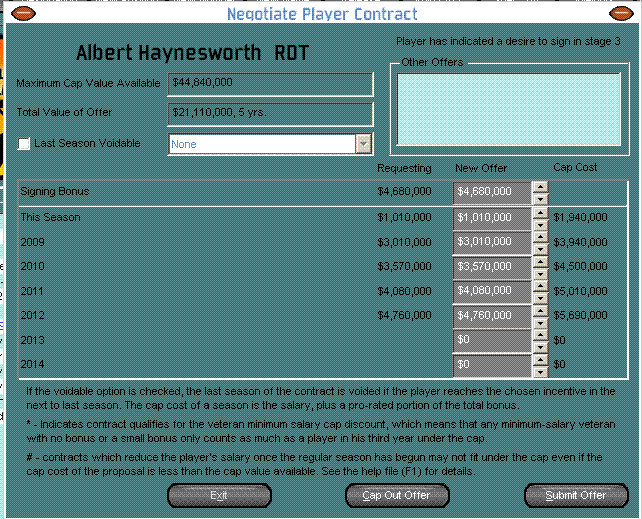Increase 2009 salary offer with up arrow

tap(540, 237)
